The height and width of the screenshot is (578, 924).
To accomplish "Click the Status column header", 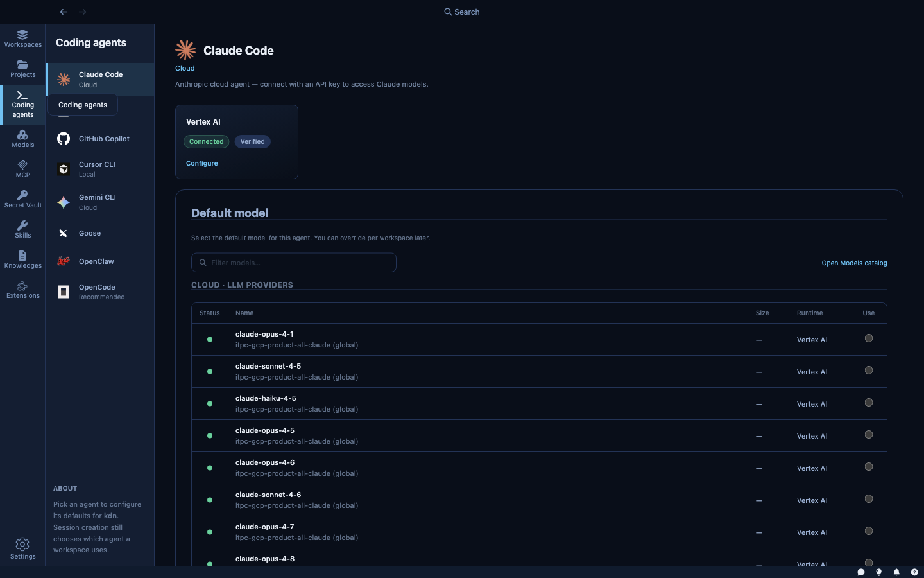I will point(210,313).
